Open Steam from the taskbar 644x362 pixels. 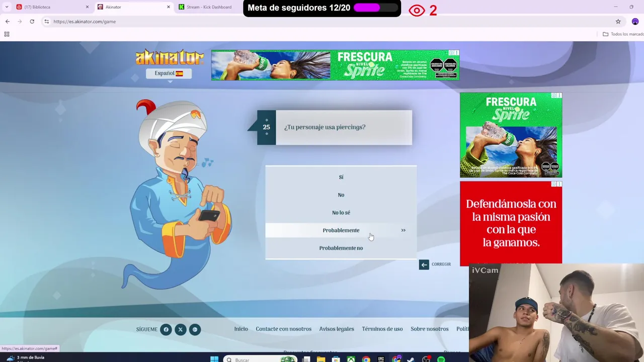tap(411, 359)
